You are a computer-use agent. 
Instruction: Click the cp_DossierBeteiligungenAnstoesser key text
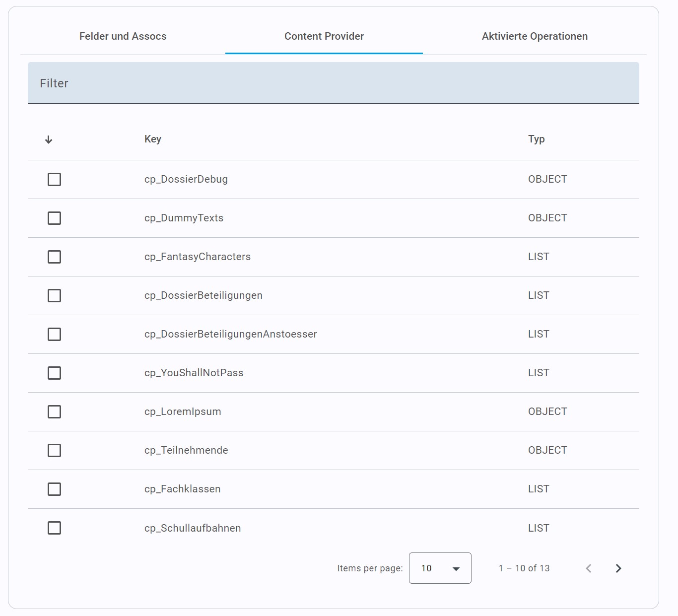point(231,334)
